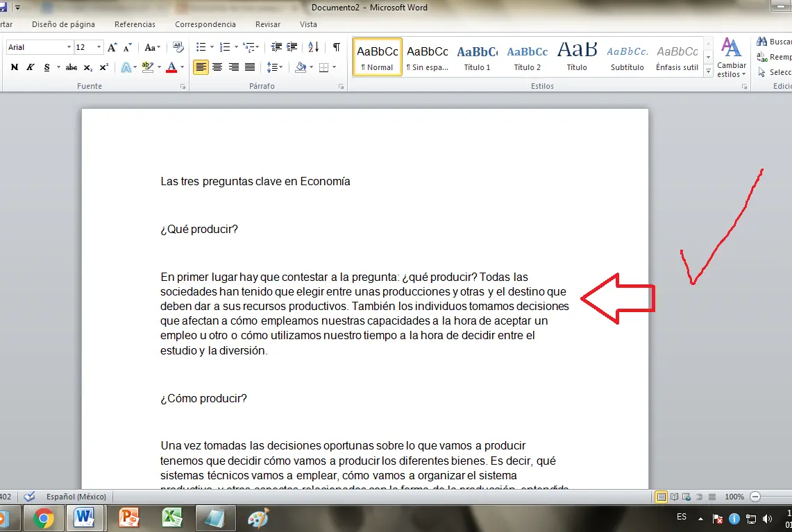Open Fuente dialog launcher
This screenshot has height=532, width=792.
click(183, 87)
